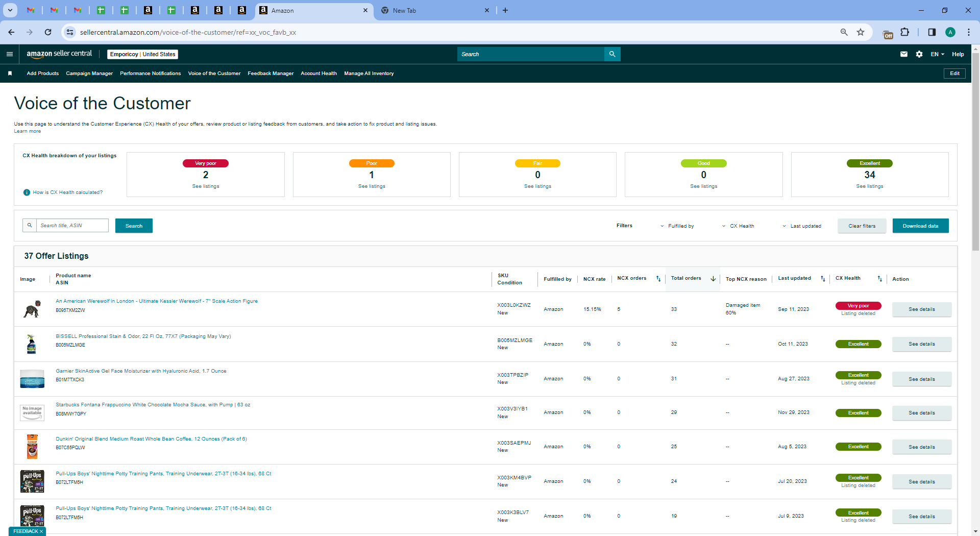
Task: Select Voice of the Customer menu item
Action: (214, 74)
